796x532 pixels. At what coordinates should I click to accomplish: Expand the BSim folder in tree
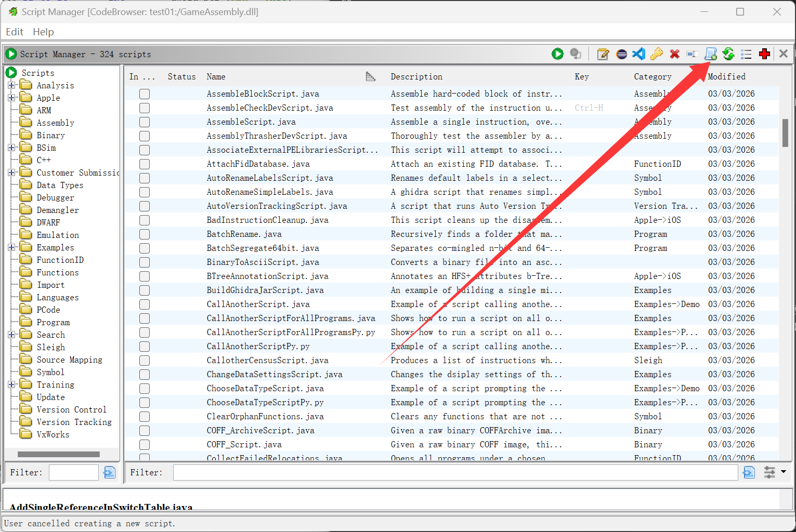tap(11, 148)
